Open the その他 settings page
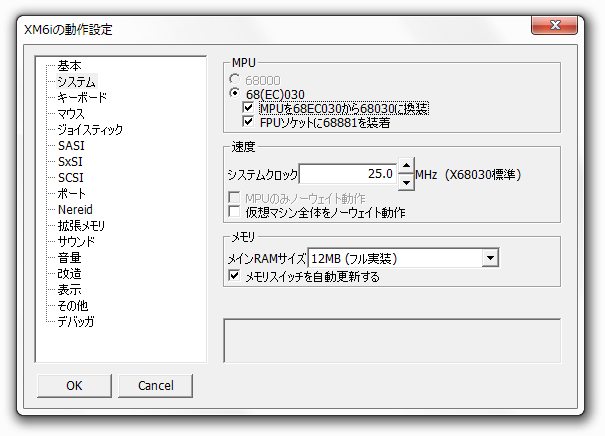This screenshot has height=436, width=605. tap(73, 306)
